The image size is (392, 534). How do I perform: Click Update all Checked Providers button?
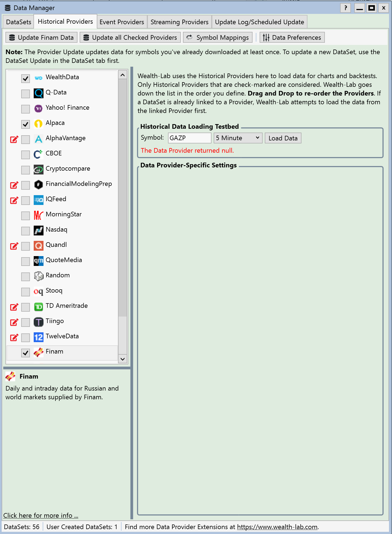pyautogui.click(x=130, y=37)
